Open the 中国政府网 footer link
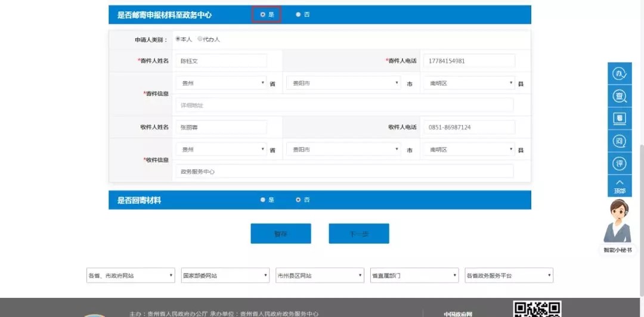This screenshot has height=317, width=644. (458, 314)
